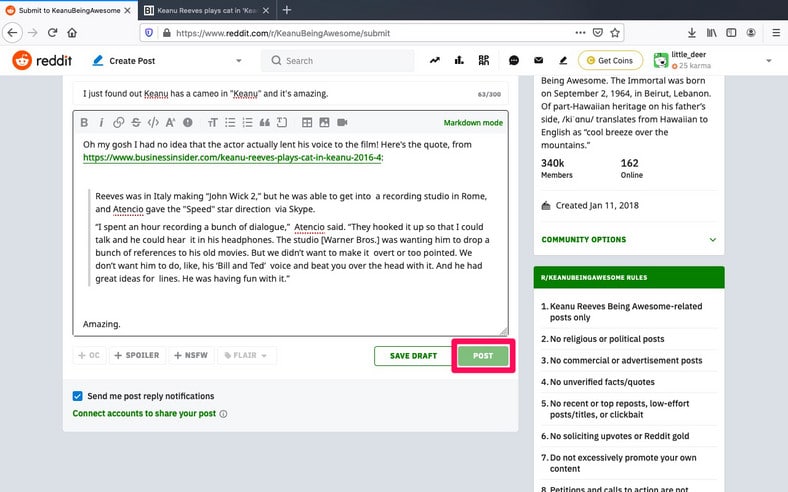The image size is (788, 492).
Task: Open the little_deer user account menu
Action: pyautogui.click(x=713, y=60)
